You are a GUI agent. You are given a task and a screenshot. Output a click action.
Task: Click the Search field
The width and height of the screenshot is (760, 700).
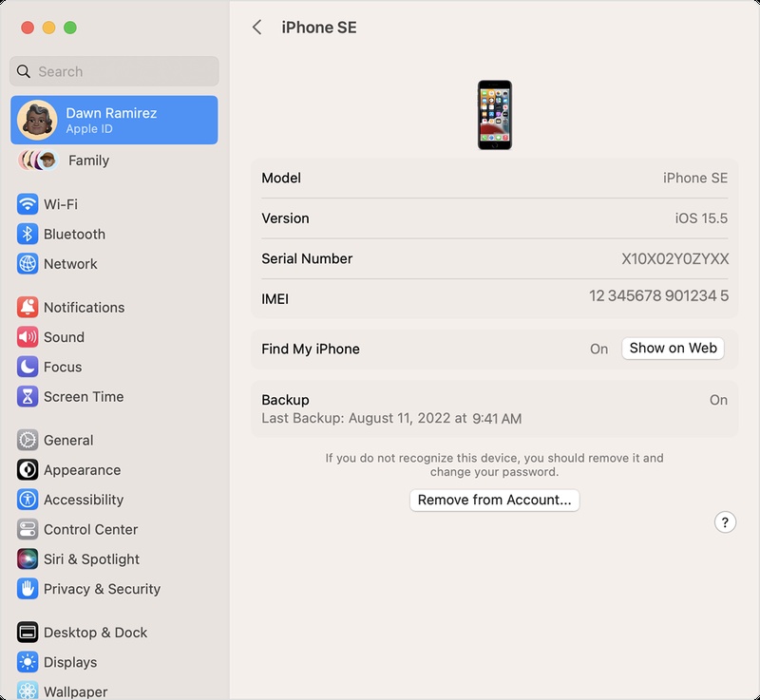tap(114, 71)
